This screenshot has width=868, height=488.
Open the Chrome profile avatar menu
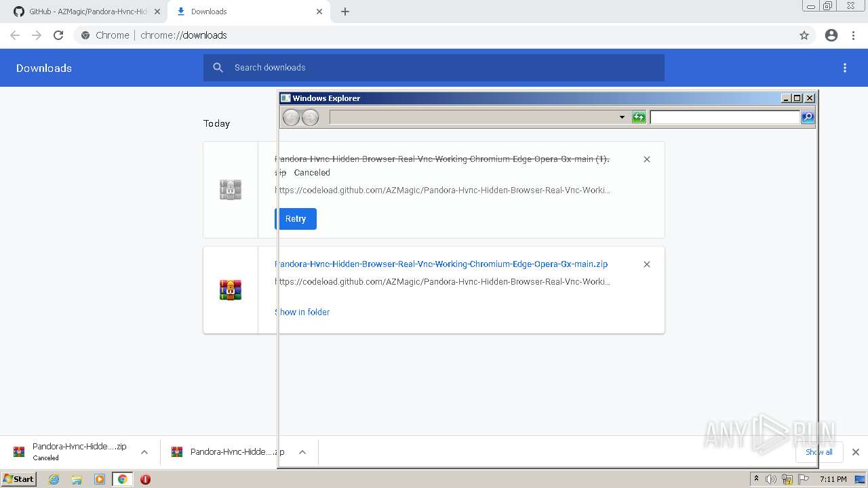(831, 35)
